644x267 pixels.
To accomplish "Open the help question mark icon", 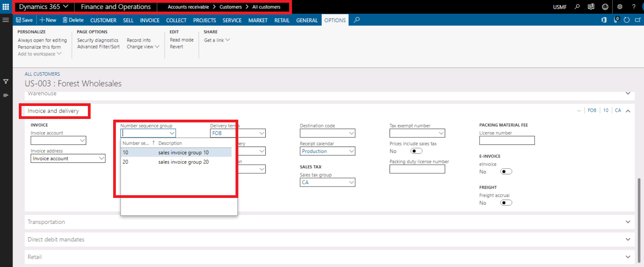I will (634, 7).
